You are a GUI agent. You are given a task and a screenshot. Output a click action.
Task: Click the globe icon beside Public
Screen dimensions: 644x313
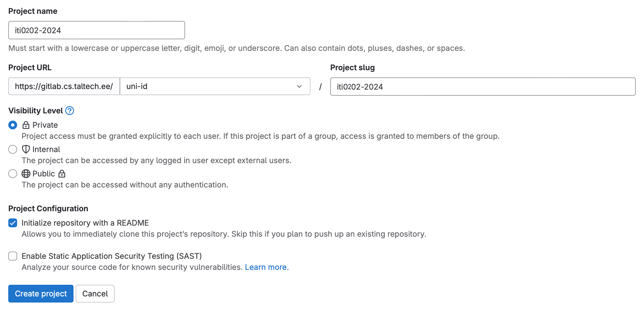pos(26,174)
